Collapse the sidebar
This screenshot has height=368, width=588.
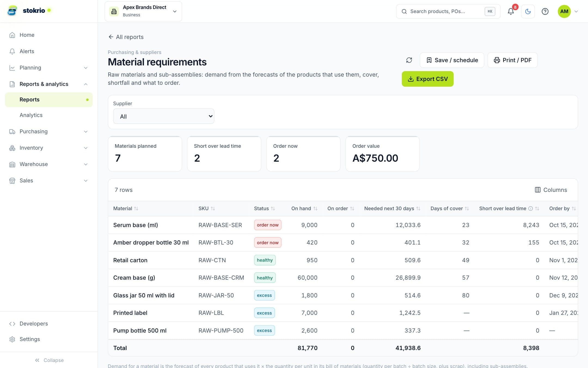coord(49,360)
